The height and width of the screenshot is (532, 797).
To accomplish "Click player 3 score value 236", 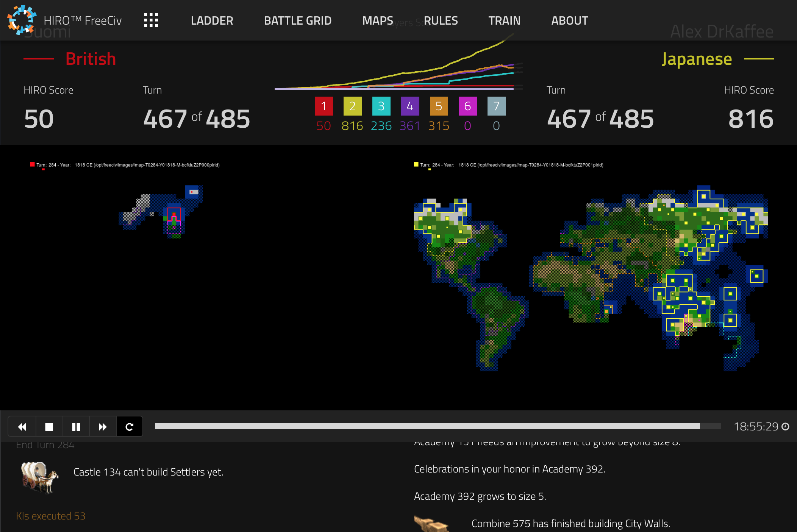I will 381,126.
